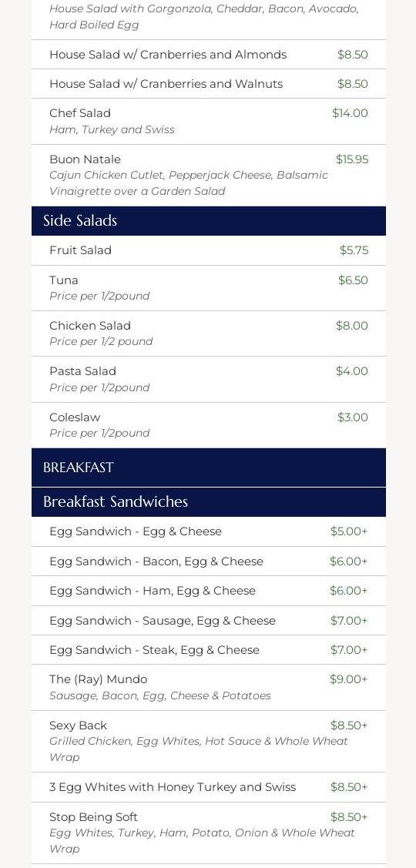Pick Egg Sandwich - Steak, Egg & Cheese
The width and height of the screenshot is (416, 868).
(x=208, y=650)
